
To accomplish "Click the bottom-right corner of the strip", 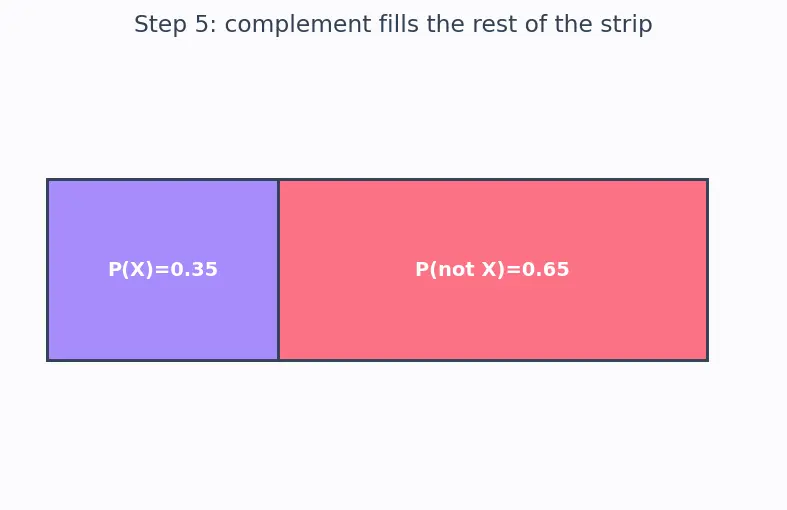I will 708,360.
